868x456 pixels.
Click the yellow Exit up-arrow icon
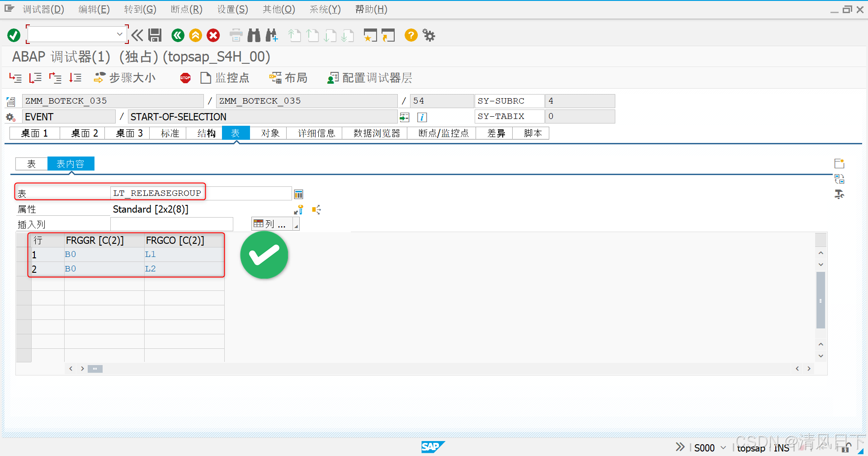coord(196,35)
